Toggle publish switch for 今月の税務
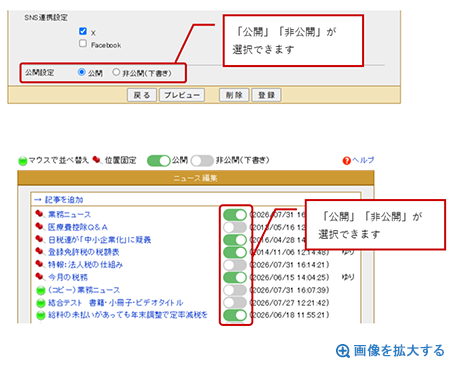 tap(235, 277)
